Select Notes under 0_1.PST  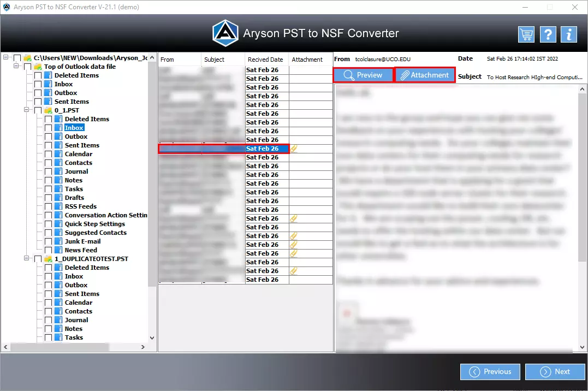coord(74,180)
